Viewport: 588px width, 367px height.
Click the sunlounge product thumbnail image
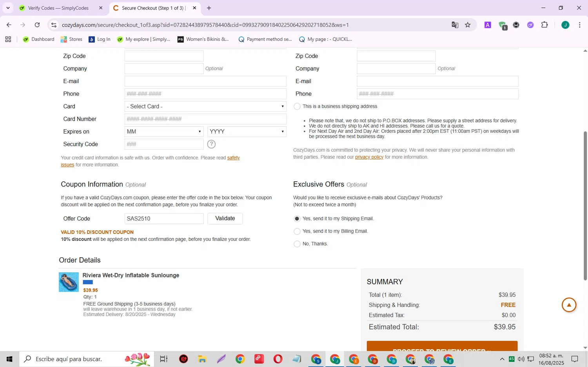[69, 282]
